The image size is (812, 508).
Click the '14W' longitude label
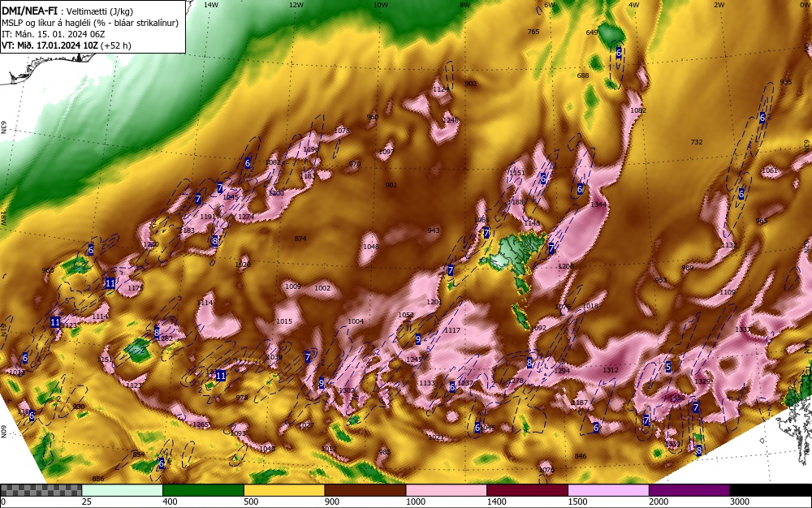tap(211, 5)
